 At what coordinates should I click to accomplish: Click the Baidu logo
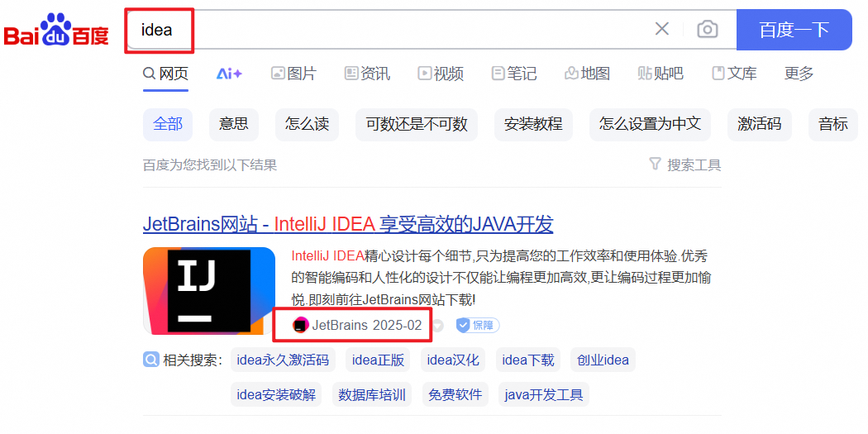(56, 29)
